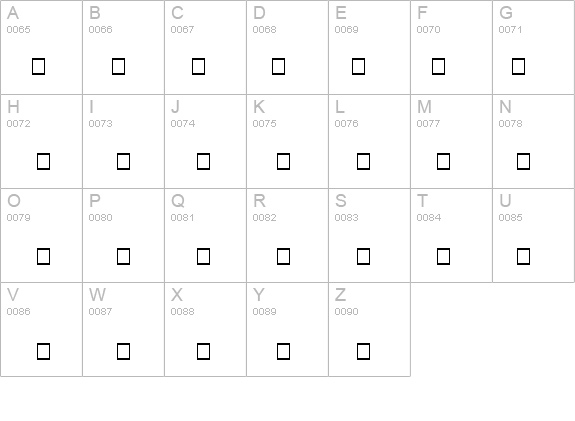575x421 pixels.
Task: Select the glyph square under Z 0090
Action: pyautogui.click(x=363, y=351)
